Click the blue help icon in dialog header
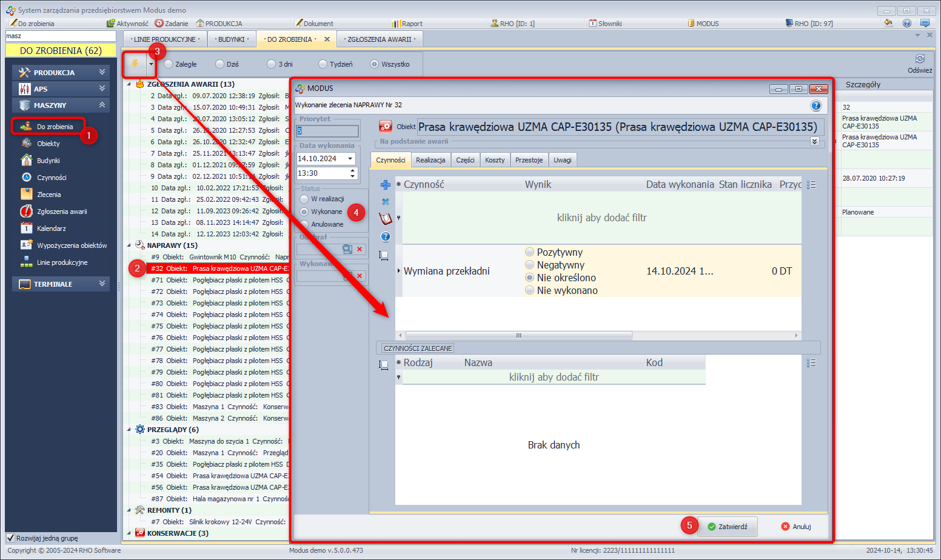The image size is (941, 560). coord(816,105)
